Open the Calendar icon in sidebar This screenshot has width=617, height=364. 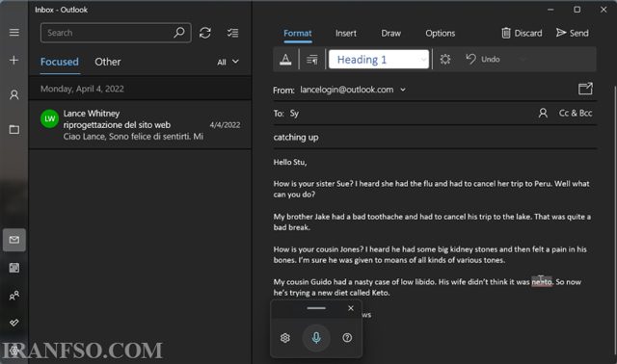pos(14,268)
